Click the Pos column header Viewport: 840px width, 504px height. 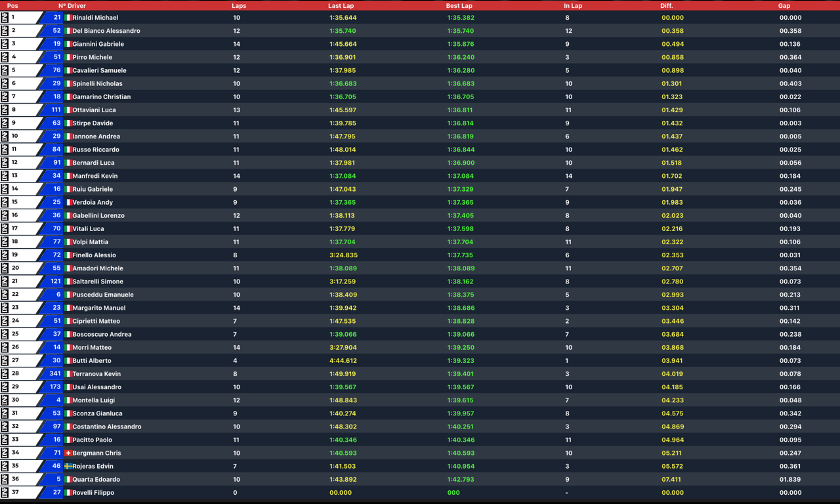(x=12, y=5)
